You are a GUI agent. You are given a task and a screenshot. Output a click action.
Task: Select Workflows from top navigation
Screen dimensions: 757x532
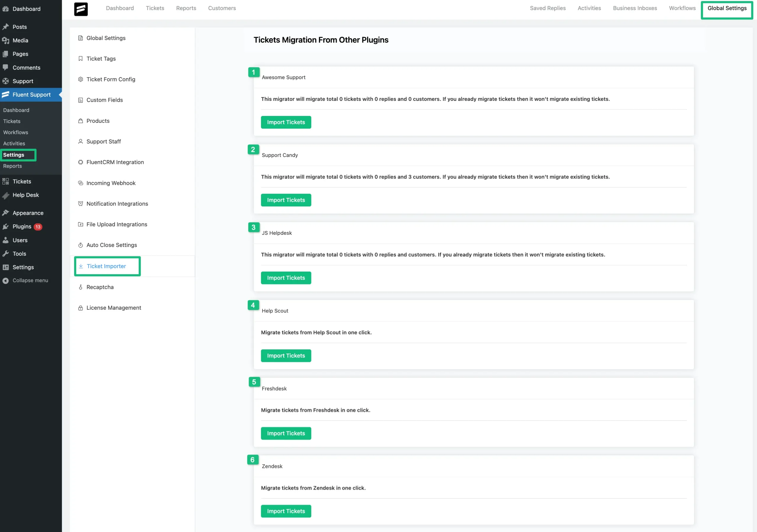coord(682,8)
